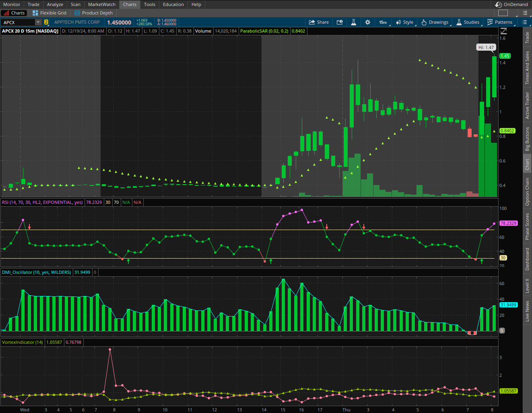
Task: Click the Thu date label on time axis
Action: click(x=347, y=410)
